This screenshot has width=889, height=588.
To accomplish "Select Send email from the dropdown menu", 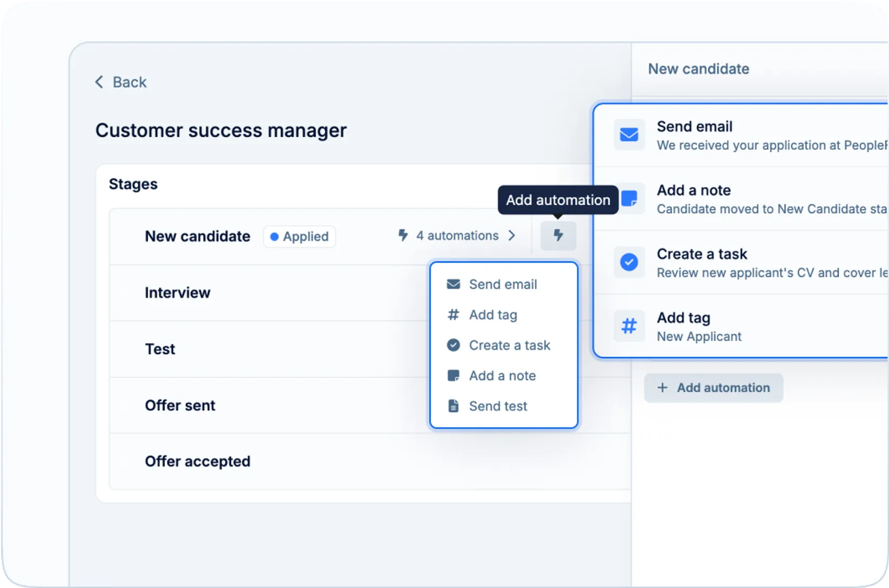I will pos(502,284).
